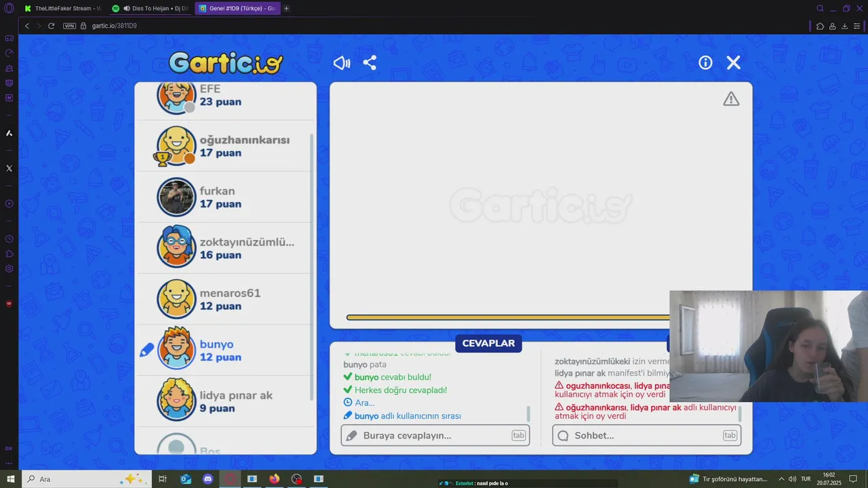
Task: Open sidebar history clock icon
Action: (x=9, y=239)
